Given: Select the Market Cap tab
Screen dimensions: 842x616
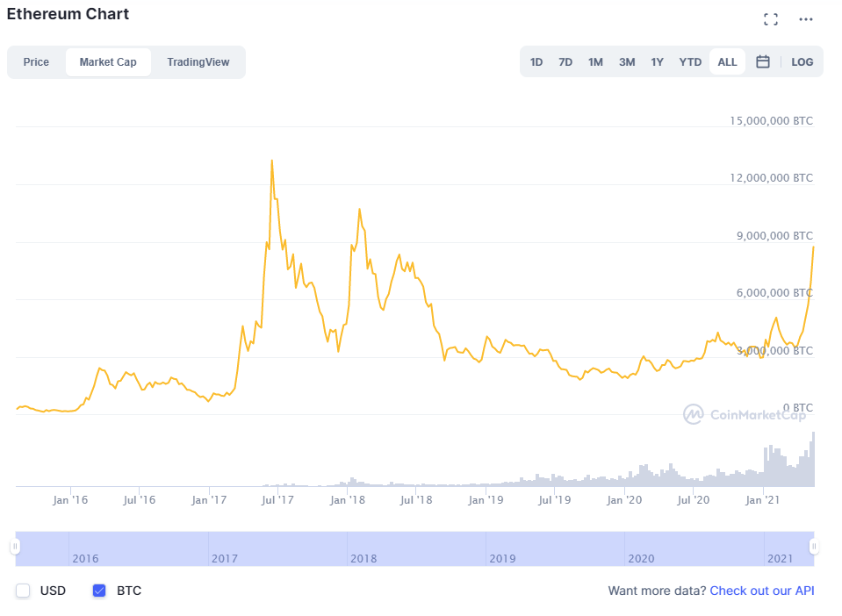Looking at the screenshot, I should (108, 62).
